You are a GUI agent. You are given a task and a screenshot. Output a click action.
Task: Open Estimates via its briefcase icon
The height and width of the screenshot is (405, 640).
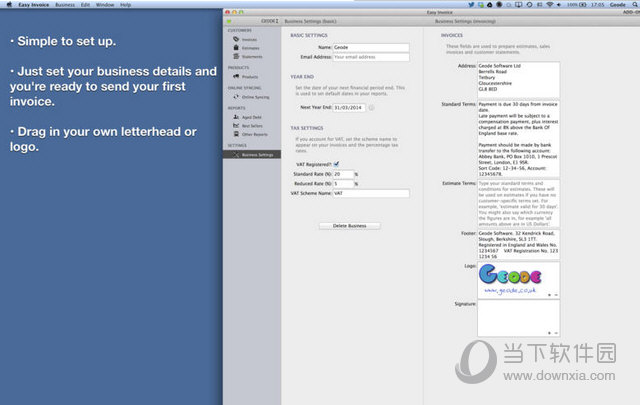tap(236, 48)
